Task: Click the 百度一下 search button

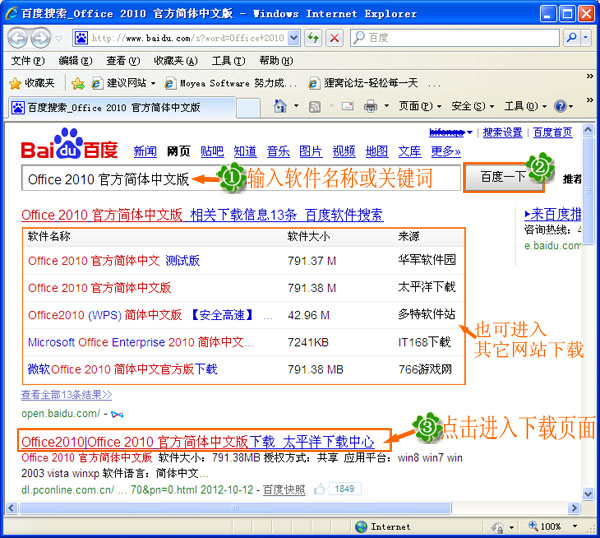Action: (504, 177)
